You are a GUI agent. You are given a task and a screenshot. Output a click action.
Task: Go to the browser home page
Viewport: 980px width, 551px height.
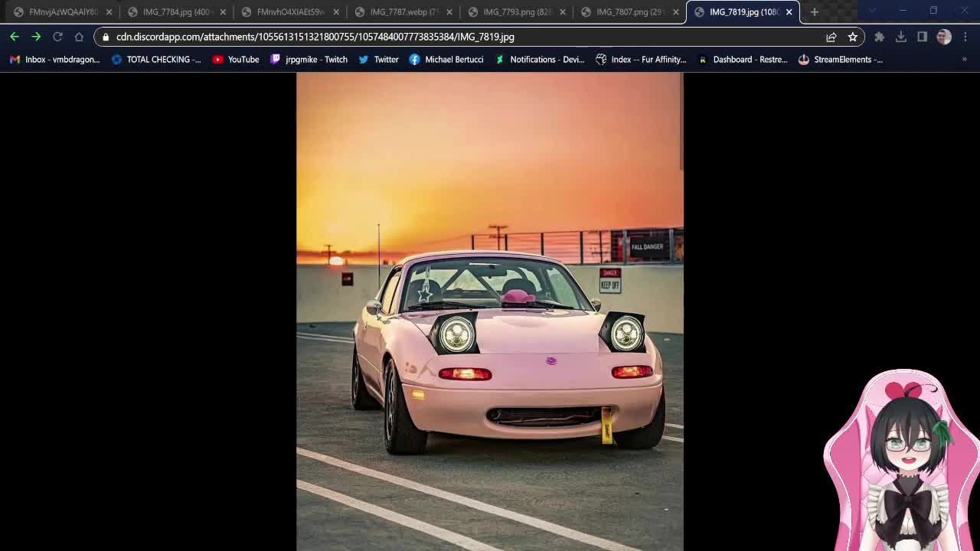tap(79, 37)
